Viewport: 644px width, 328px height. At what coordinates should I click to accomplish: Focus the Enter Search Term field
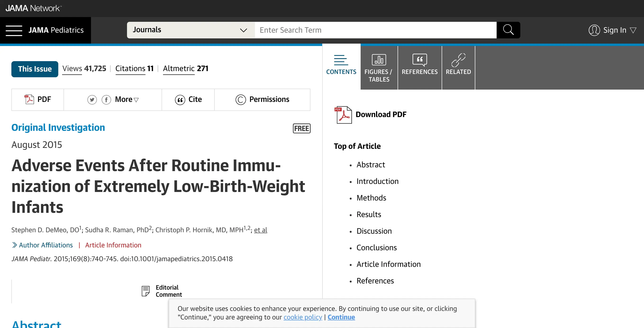(375, 30)
